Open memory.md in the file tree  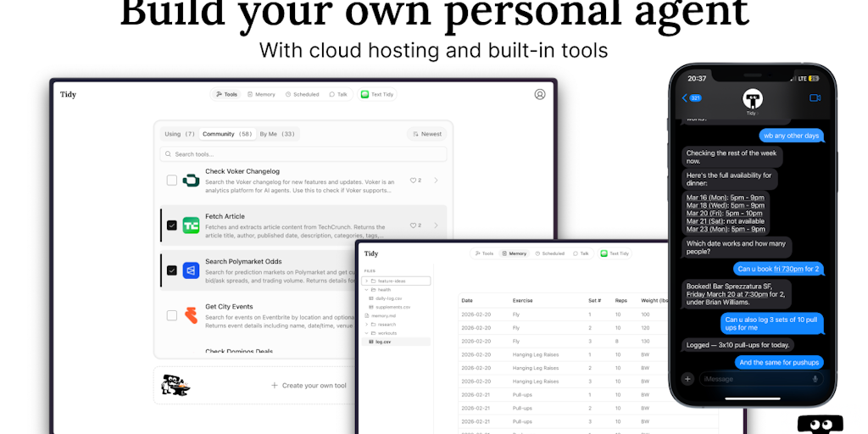tap(384, 315)
